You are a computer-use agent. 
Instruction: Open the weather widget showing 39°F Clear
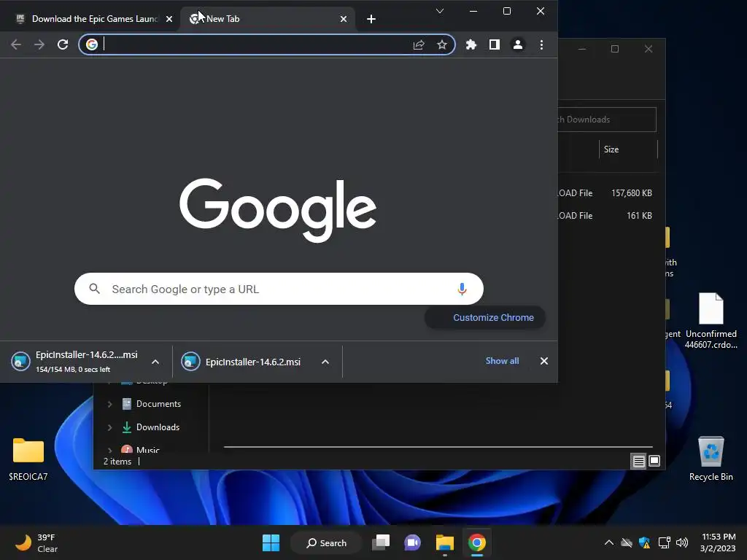pos(36,542)
